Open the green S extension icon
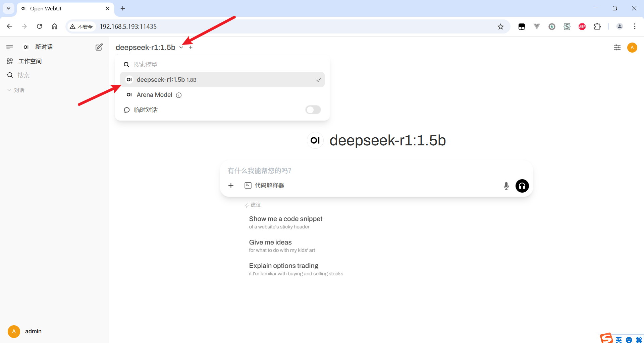644x343 pixels. [567, 27]
